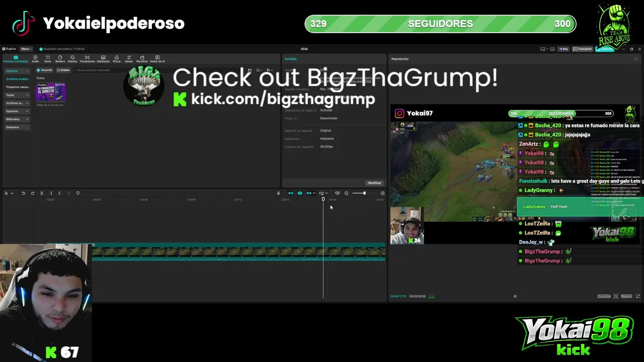Click the split clip icon

42,193
